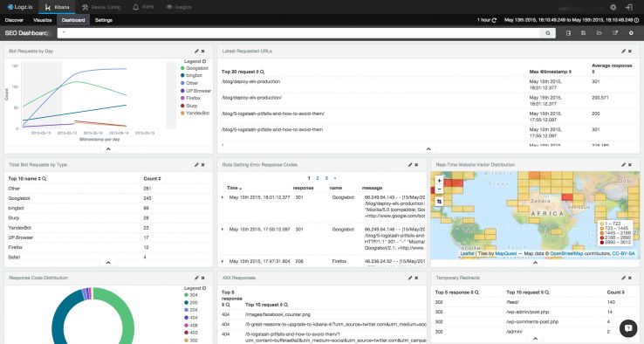
Task: Toggle bingbot series in chart legend
Action: 191,76
